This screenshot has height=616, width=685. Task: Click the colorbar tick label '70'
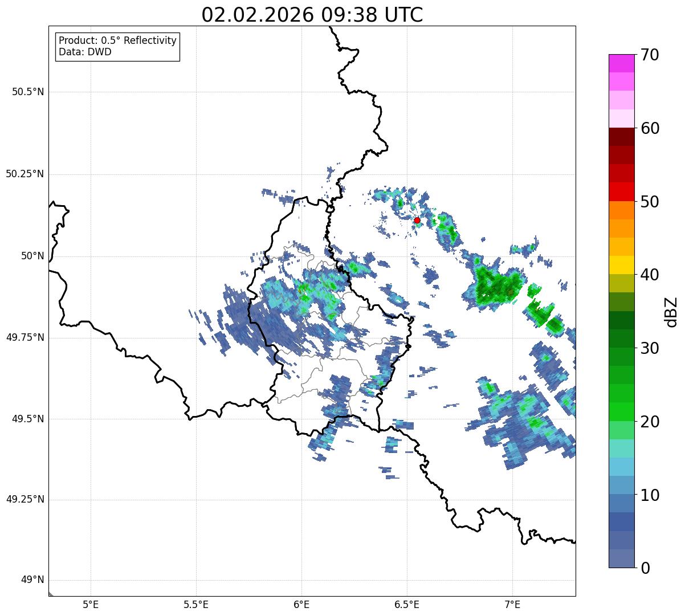(650, 55)
